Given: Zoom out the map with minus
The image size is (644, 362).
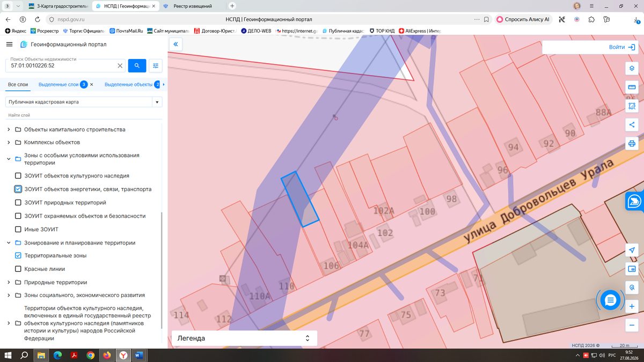Looking at the screenshot, I should pos(632,326).
